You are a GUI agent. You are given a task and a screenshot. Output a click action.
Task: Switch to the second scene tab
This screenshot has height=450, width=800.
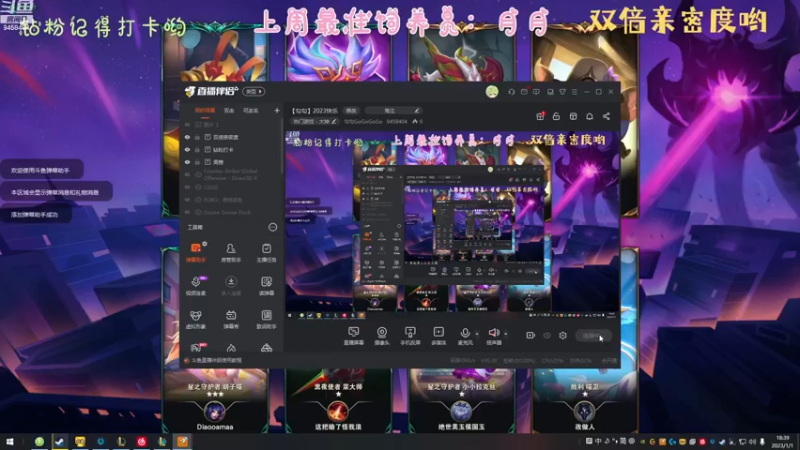[229, 111]
